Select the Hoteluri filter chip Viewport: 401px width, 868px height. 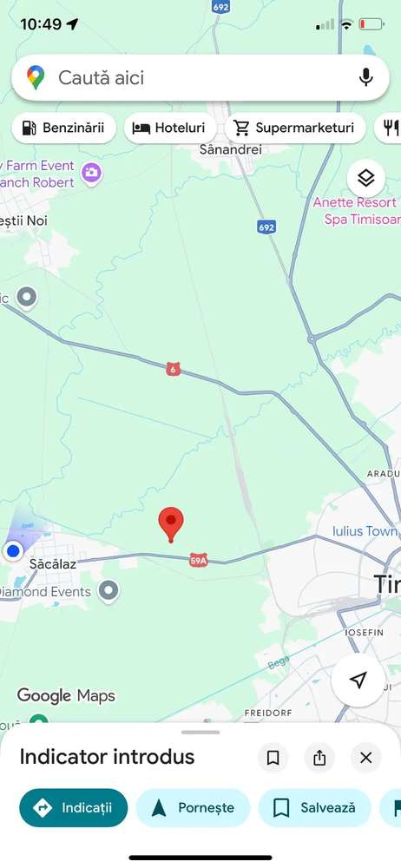coord(169,128)
